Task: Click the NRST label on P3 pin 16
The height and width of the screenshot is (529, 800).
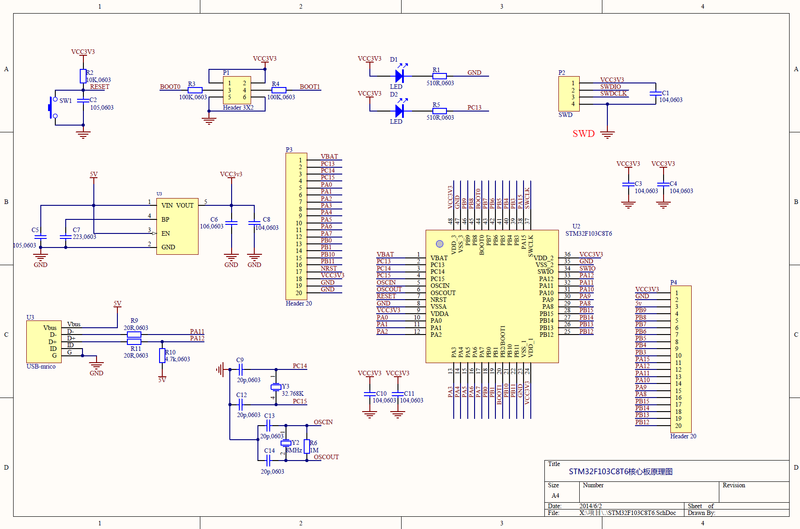Action: point(329,268)
